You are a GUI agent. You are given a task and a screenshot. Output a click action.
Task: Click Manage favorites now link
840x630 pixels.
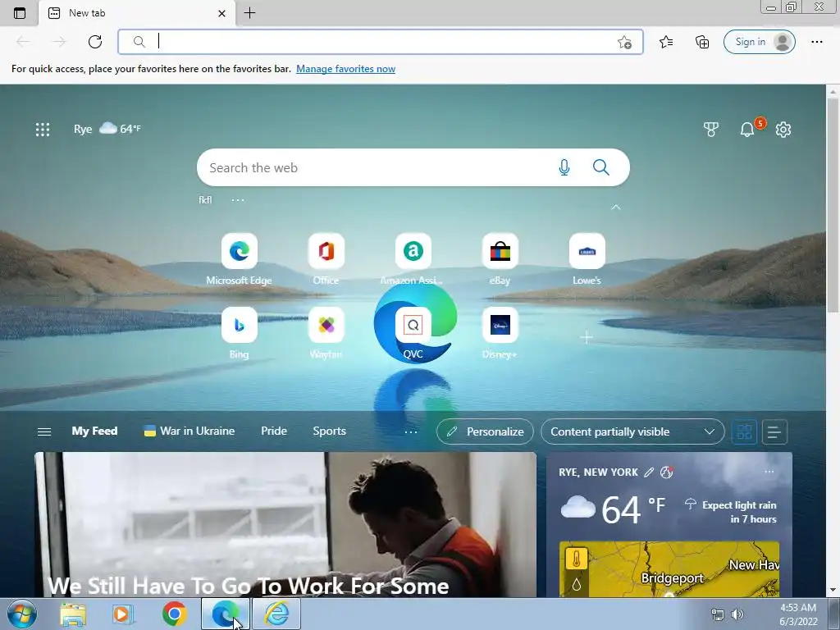pyautogui.click(x=345, y=69)
